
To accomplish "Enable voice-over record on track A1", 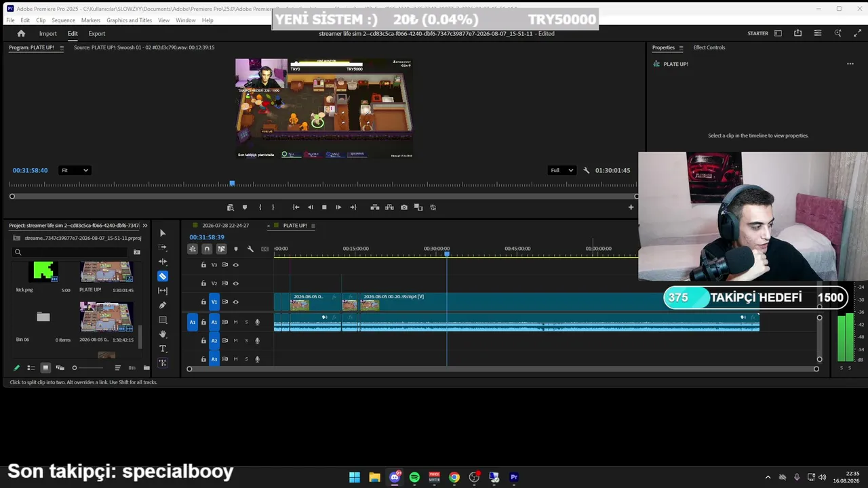I will 257,322.
